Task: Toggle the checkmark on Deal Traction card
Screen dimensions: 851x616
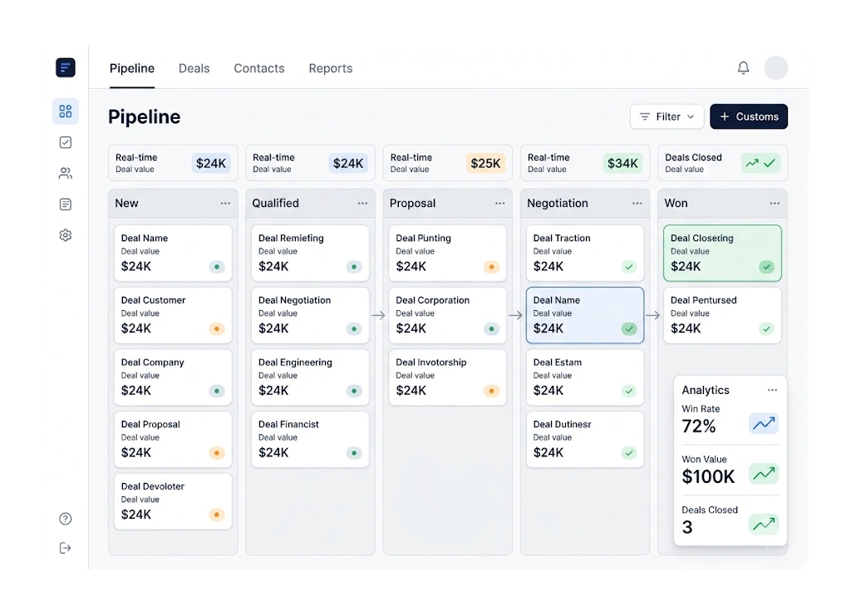Action: click(x=629, y=267)
